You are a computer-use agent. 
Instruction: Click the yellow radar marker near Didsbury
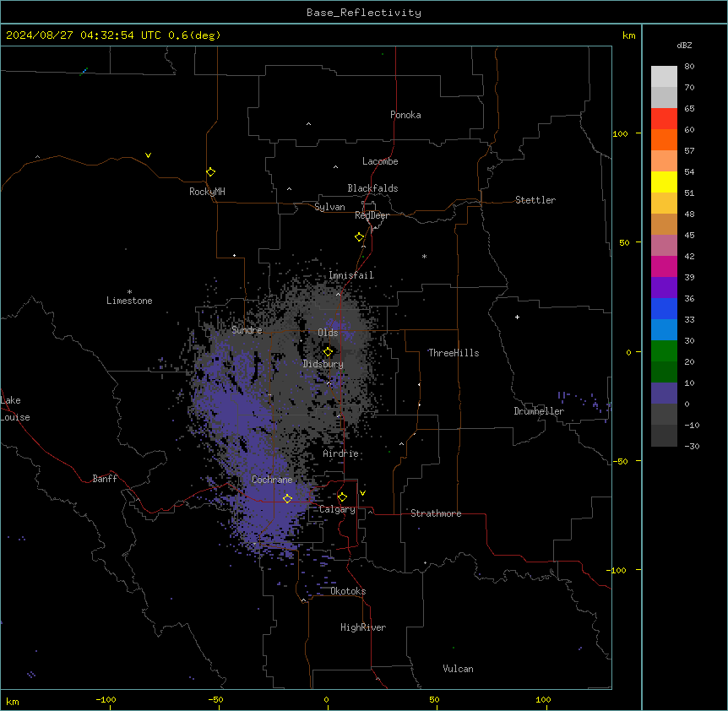click(x=328, y=351)
